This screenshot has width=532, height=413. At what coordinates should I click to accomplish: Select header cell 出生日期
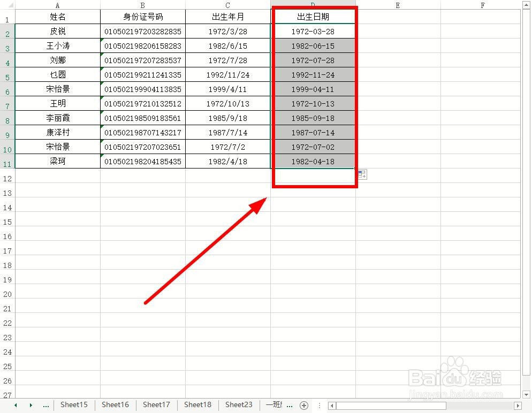313,17
